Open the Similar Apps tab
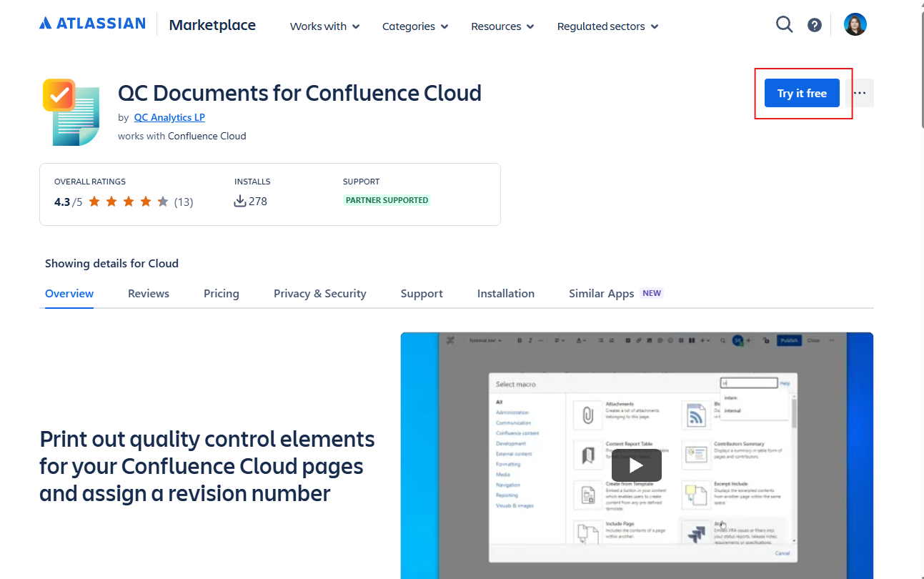The width and height of the screenshot is (924, 579). pos(601,293)
